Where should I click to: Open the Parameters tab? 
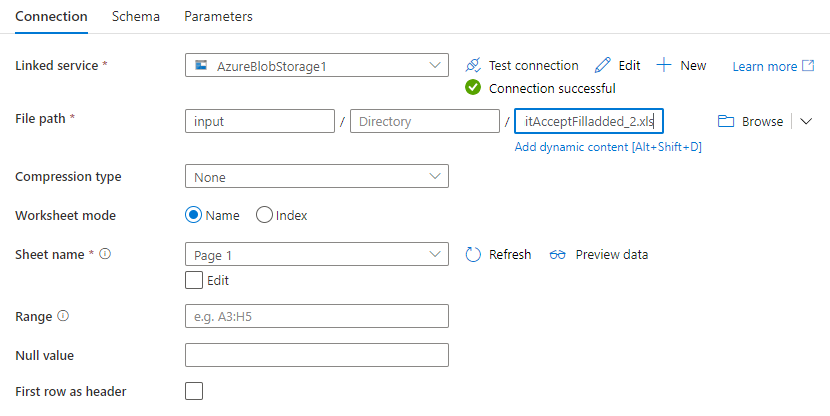218,16
